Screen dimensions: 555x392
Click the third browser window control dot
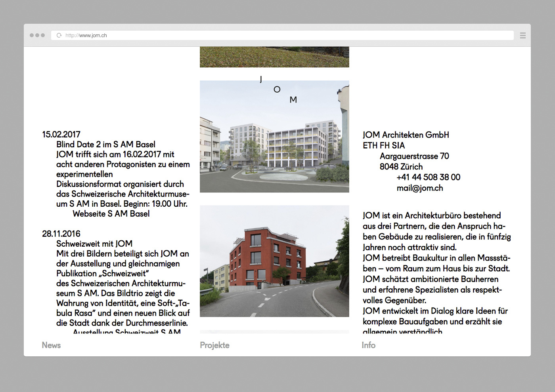click(43, 35)
